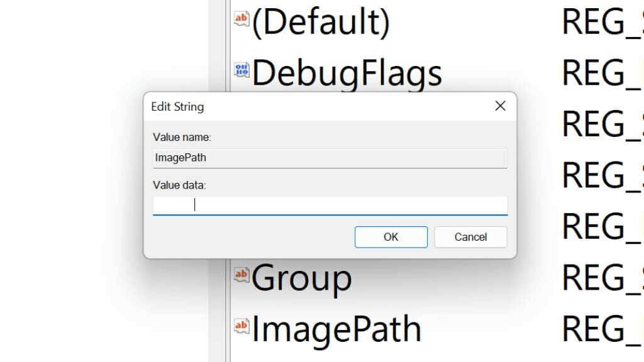Click the Value name field showing ImagePath
This screenshot has width=644, height=362.
(330, 158)
